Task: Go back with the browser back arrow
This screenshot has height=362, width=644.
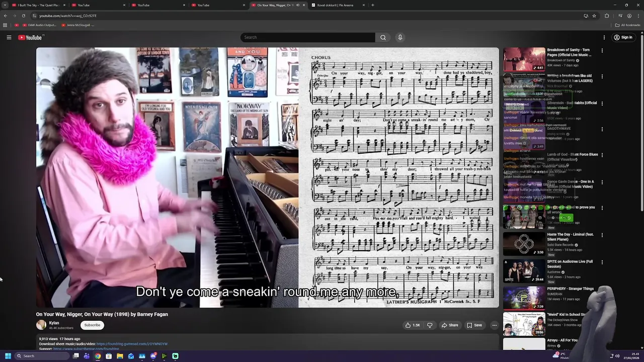Action: (6, 16)
